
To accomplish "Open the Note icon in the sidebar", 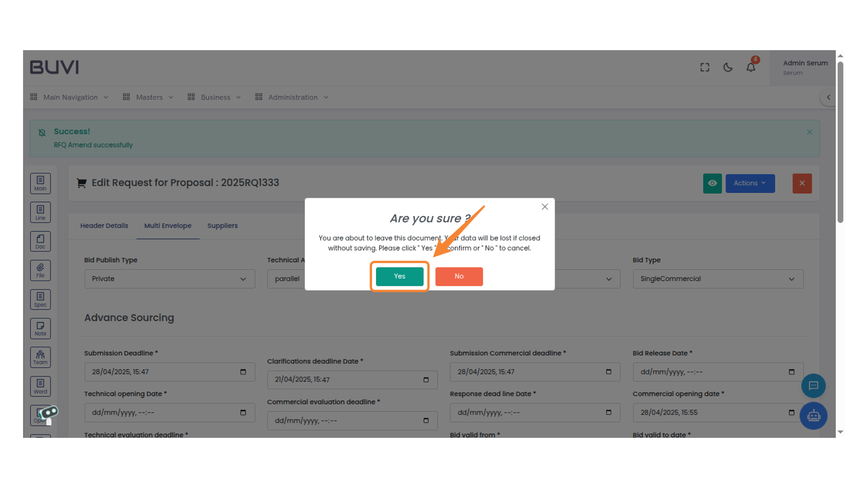I will 40,328.
